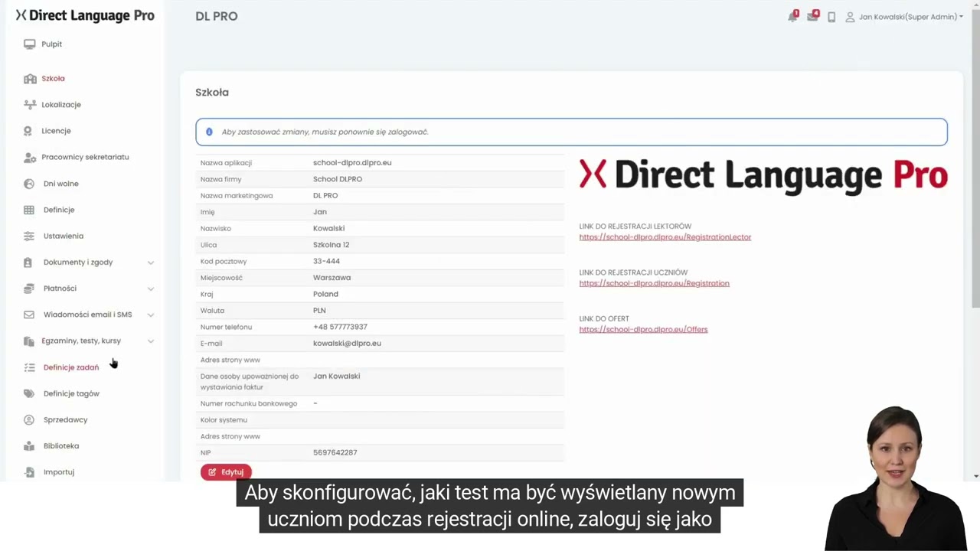This screenshot has height=551, width=980.
Task: Click the Dokumenty i zgody icon
Action: pos(28,262)
